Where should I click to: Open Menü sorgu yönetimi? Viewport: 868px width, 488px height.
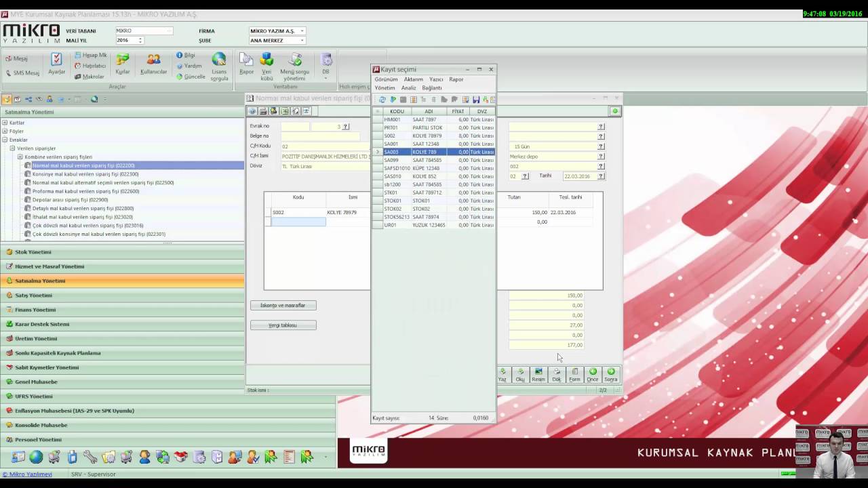tap(294, 66)
